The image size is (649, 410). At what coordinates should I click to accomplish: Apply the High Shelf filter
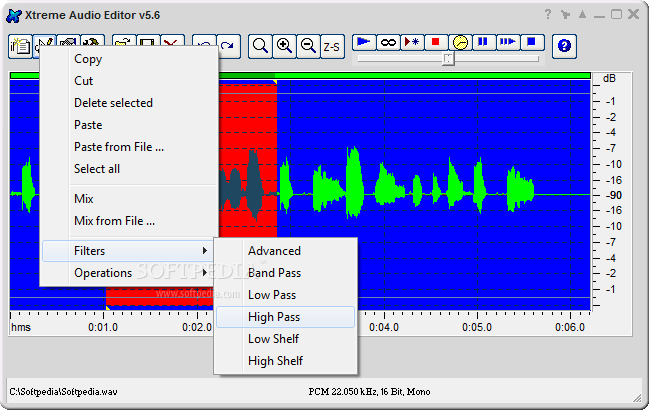(x=275, y=361)
